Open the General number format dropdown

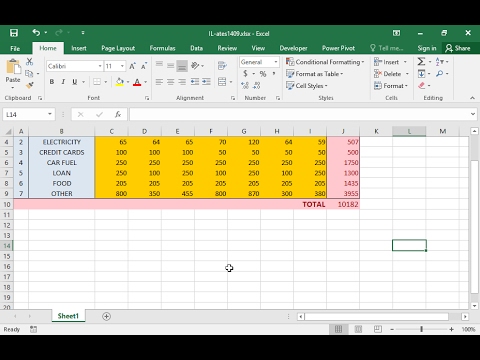tap(276, 62)
